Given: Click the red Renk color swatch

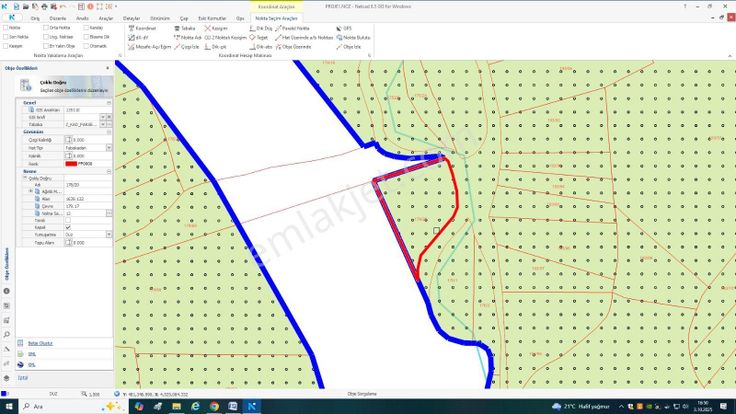Looking at the screenshot, I should point(71,162).
